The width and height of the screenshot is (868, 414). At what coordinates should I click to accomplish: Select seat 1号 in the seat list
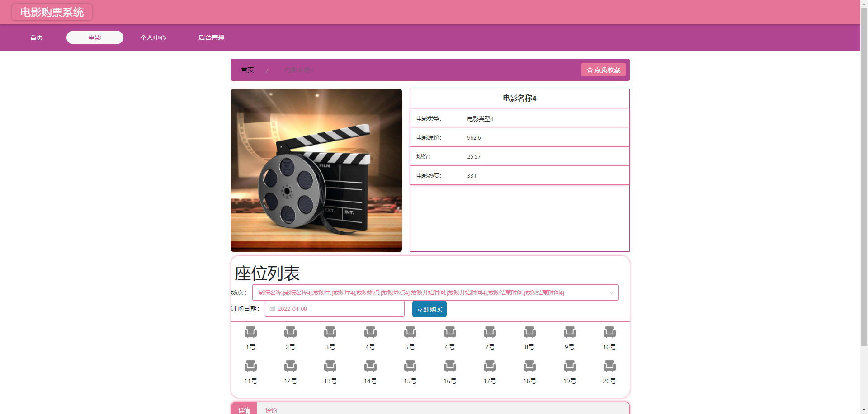point(250,332)
